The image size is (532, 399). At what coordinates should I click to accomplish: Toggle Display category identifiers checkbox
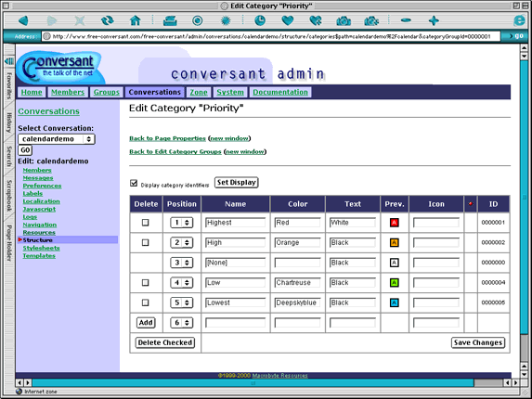click(134, 184)
